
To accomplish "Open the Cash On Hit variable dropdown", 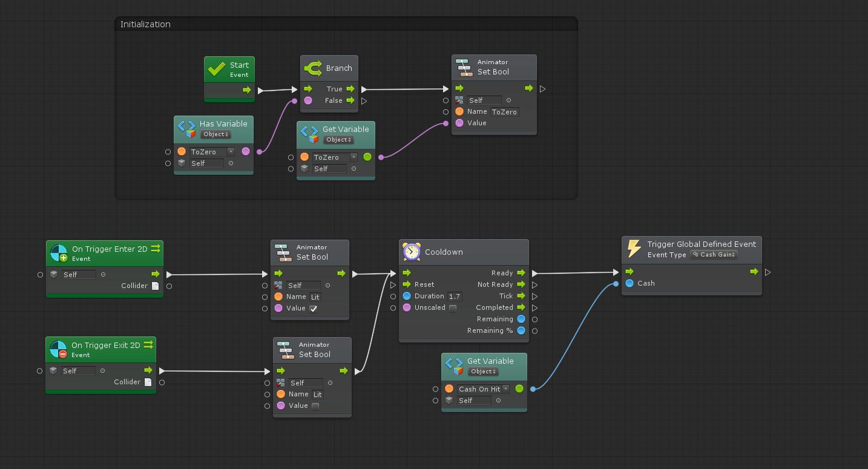I will [x=505, y=389].
